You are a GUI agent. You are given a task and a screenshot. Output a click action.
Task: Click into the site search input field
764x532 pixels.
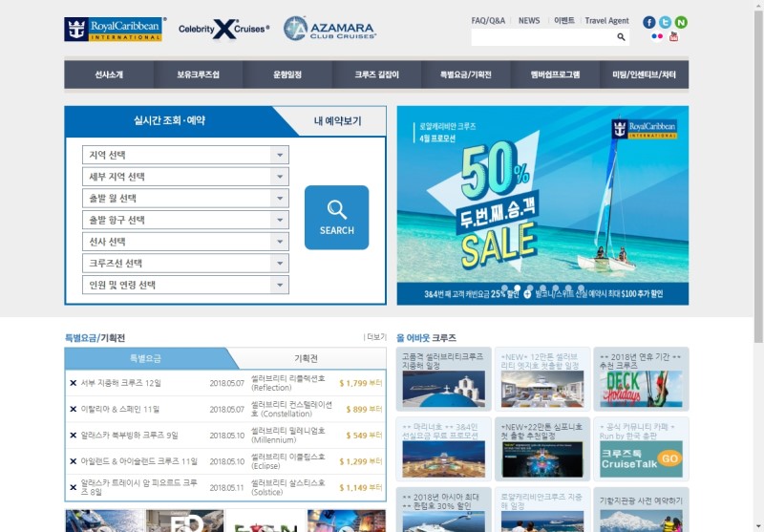coord(541,37)
